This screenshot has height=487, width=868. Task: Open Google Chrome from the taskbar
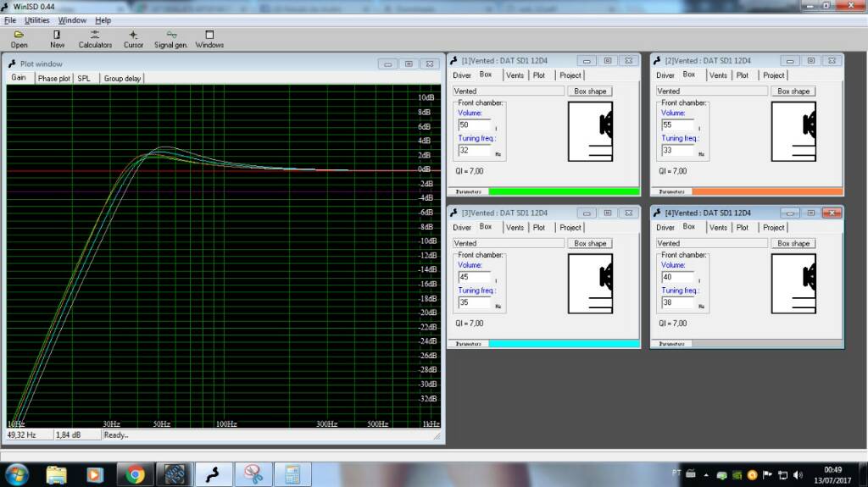pyautogui.click(x=135, y=473)
